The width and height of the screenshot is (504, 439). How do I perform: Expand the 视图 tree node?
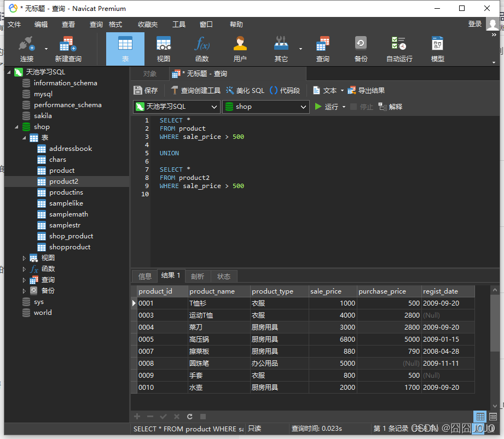(24, 258)
